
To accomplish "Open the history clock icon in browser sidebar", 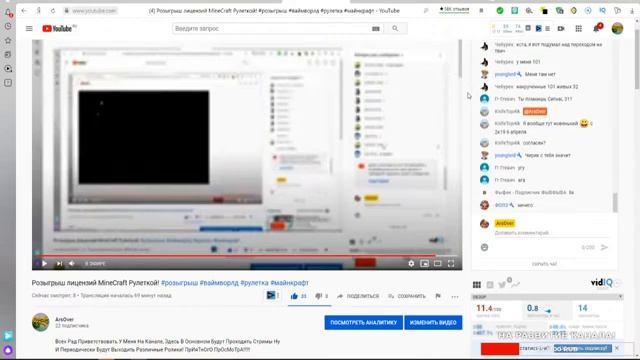I will click(x=8, y=26).
